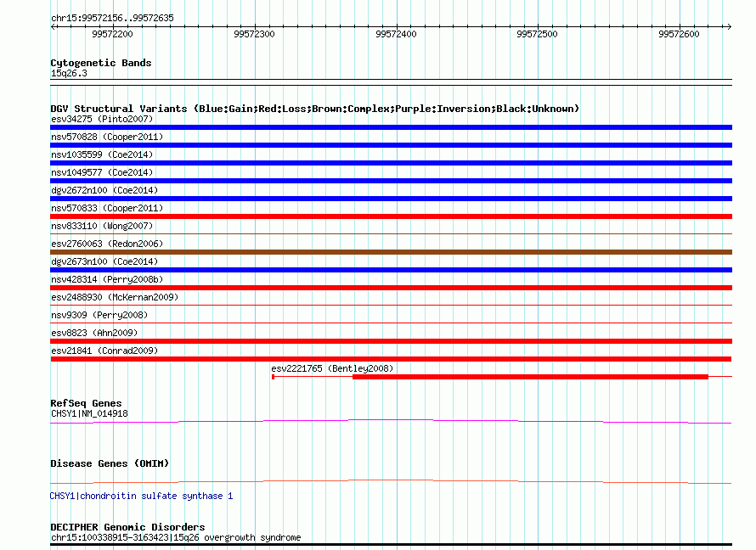Click the 15q26 overgrowth syndrome DECIPHER entry
This screenshot has height=550, width=756.
176,537
